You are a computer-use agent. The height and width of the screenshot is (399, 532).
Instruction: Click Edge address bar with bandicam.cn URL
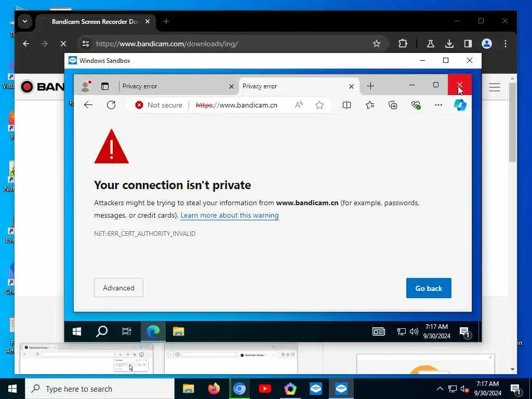[x=236, y=105]
